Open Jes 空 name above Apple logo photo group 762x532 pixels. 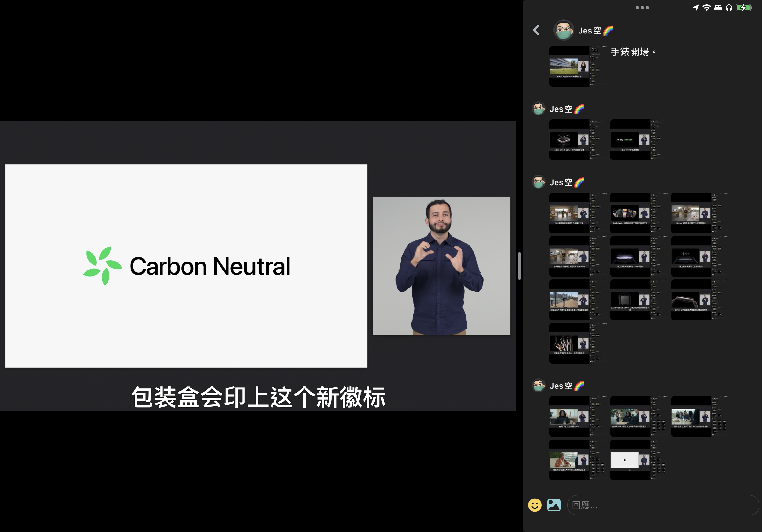pos(567,386)
